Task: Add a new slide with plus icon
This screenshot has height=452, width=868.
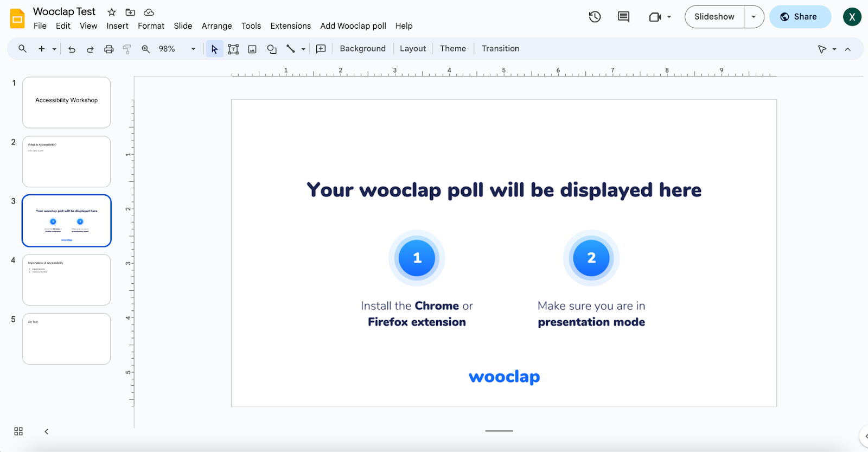Action: coord(41,49)
